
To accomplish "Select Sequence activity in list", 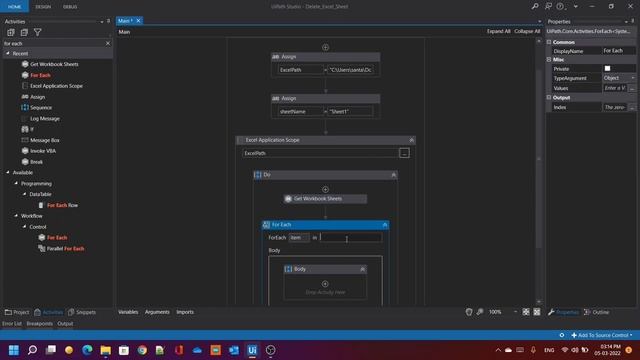I will 41,108.
